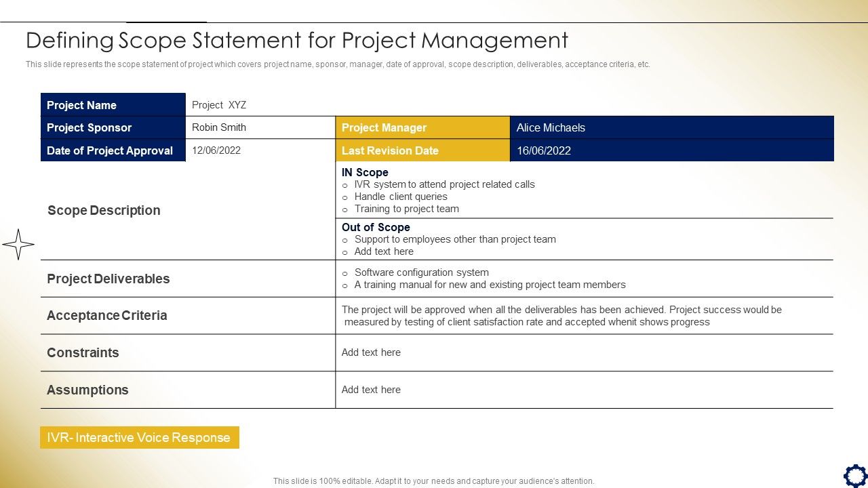Click the 'Handle client queries' bullet
This screenshot has width=868, height=488.
tap(401, 197)
